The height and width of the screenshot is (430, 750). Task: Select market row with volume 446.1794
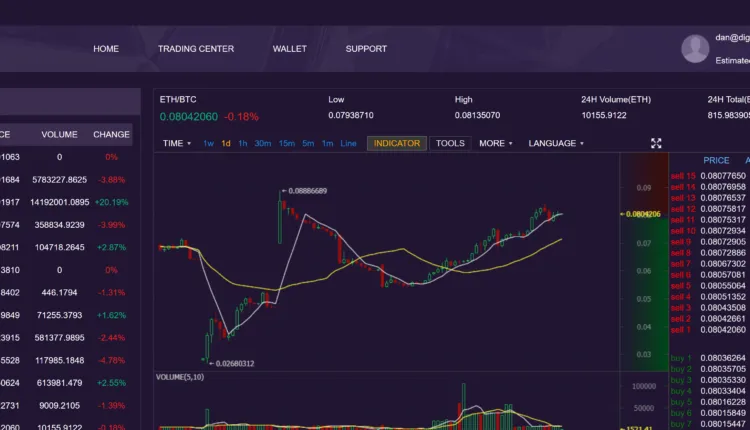coord(66,292)
